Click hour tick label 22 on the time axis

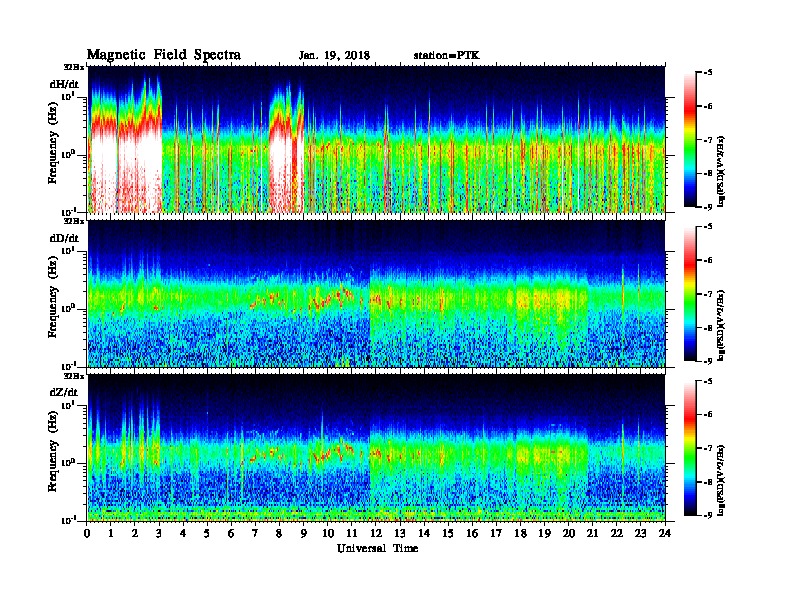617,534
